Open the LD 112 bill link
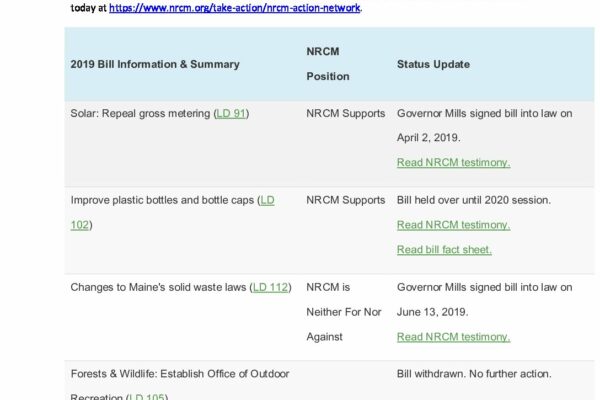The height and width of the screenshot is (400, 600). [x=270, y=287]
